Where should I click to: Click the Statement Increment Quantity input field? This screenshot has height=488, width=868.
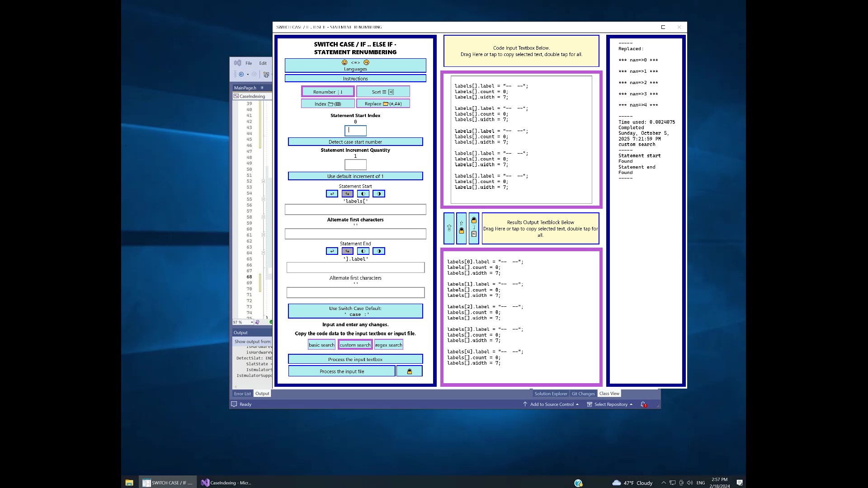355,164
